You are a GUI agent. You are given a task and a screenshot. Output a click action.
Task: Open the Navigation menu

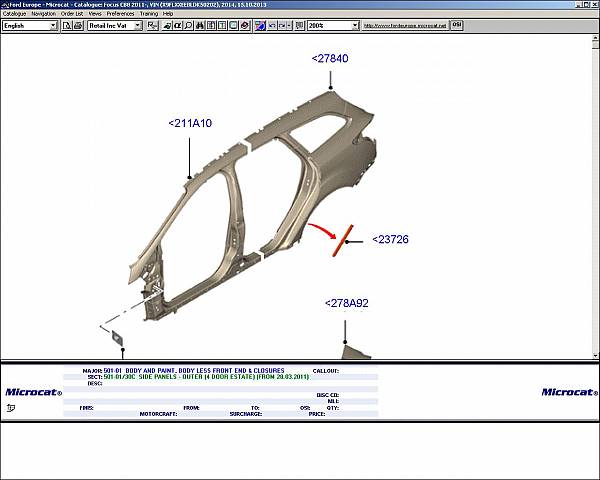(x=44, y=14)
